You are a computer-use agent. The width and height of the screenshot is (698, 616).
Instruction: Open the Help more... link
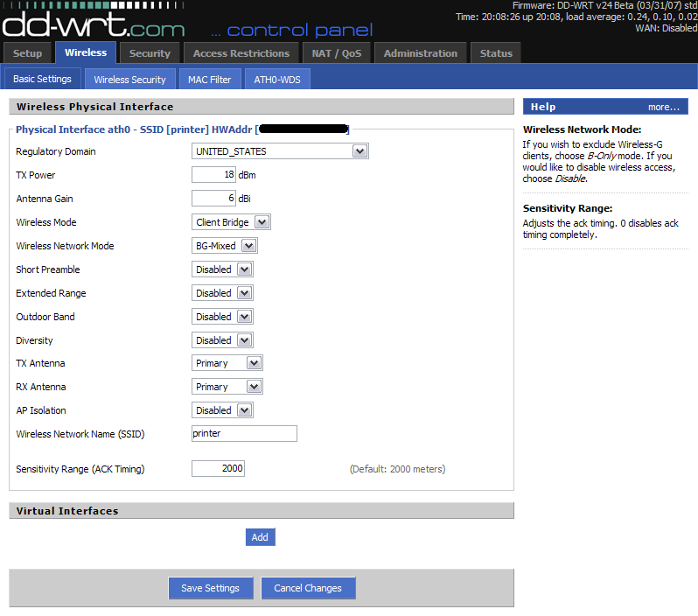pyautogui.click(x=663, y=107)
